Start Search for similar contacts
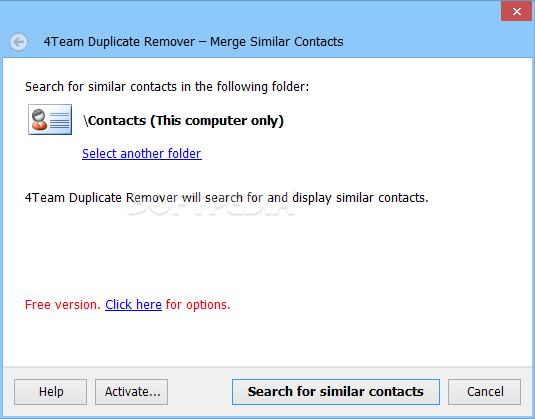This screenshot has height=419, width=535. point(336,392)
